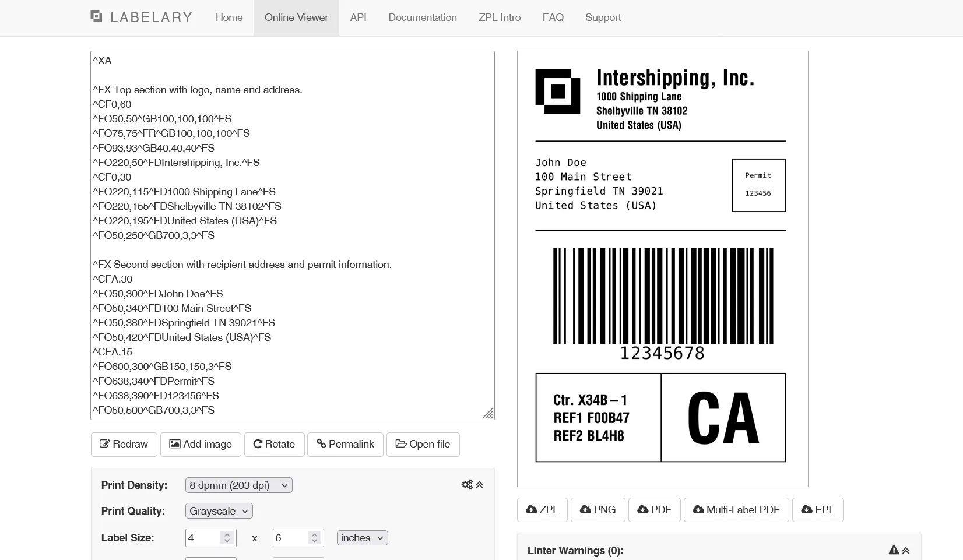The image size is (963, 560).
Task: Open the FAQ page
Action: click(x=553, y=17)
